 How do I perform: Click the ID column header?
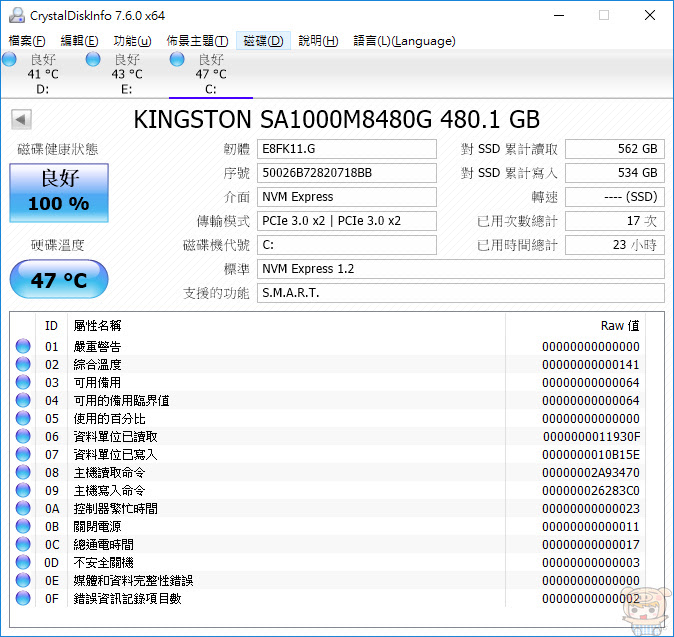click(x=51, y=326)
